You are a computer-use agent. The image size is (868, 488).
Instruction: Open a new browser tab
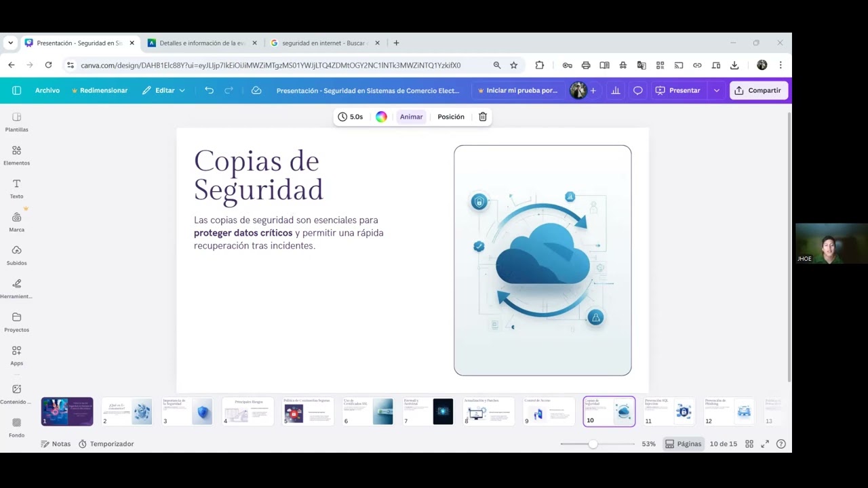pos(396,43)
